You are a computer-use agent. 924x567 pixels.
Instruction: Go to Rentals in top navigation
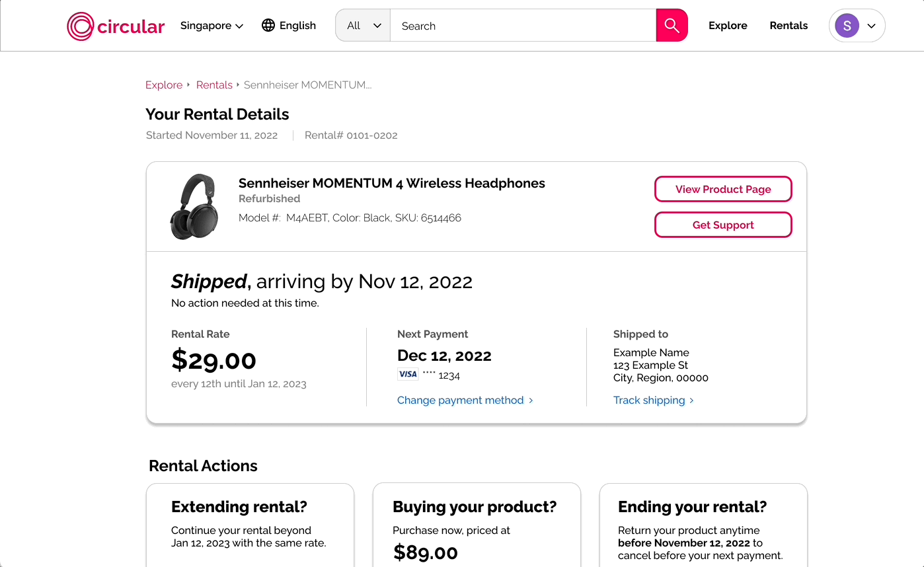coord(789,26)
